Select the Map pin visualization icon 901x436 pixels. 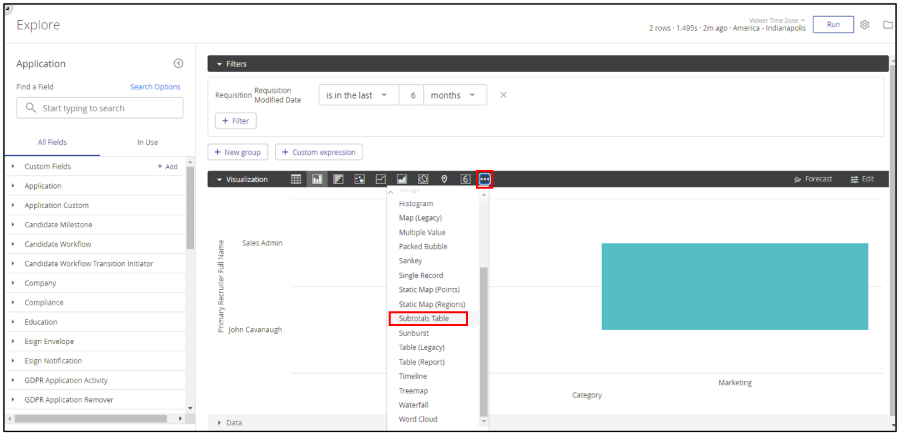[x=444, y=179]
